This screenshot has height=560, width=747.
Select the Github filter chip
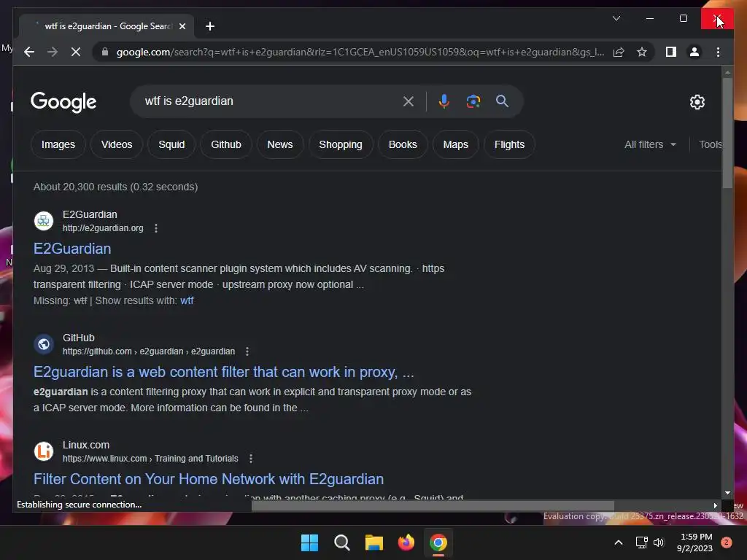coord(226,144)
